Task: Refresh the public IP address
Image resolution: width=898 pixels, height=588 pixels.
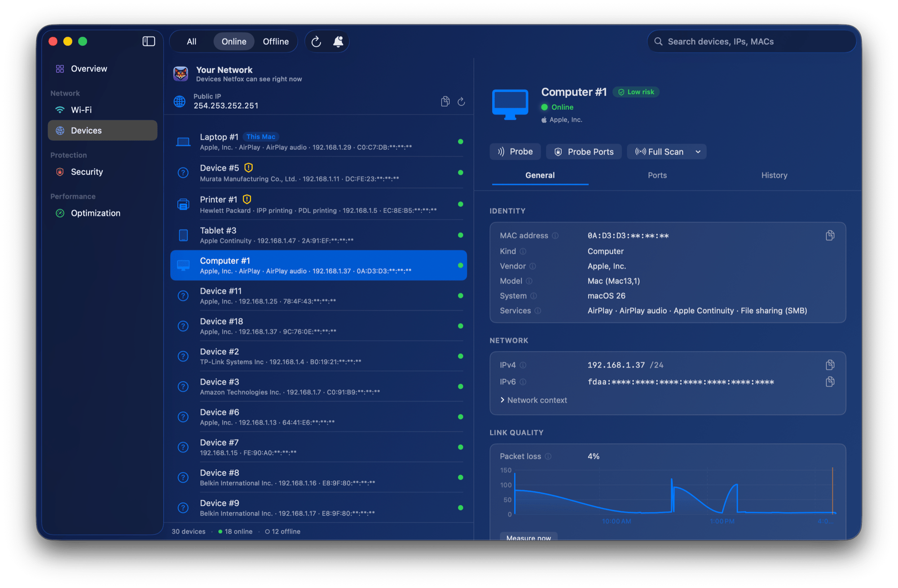Action: [461, 101]
